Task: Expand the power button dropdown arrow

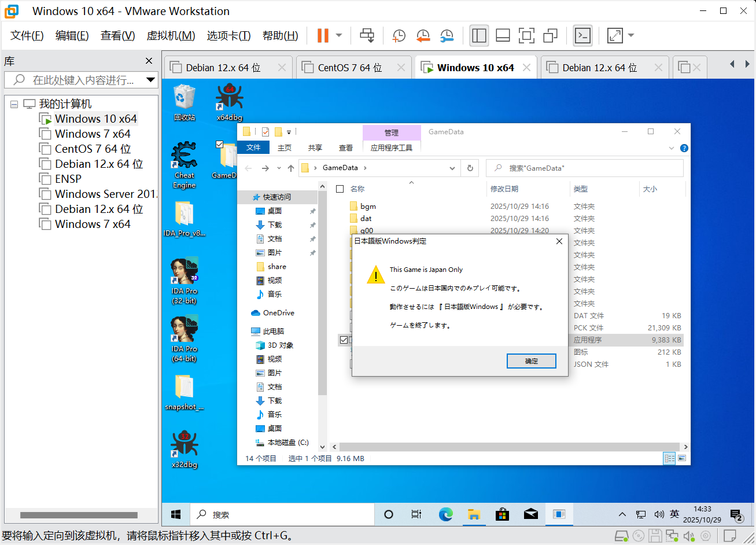Action: tap(339, 35)
